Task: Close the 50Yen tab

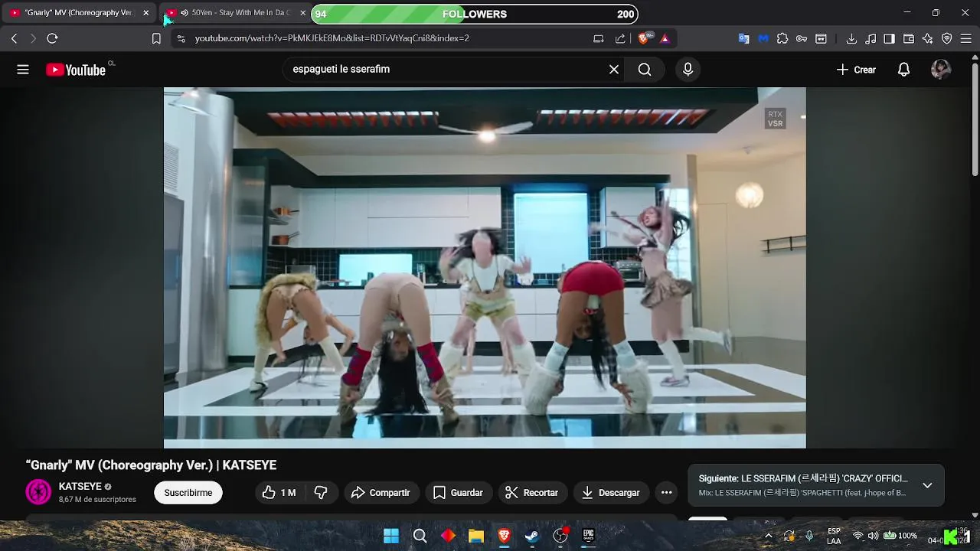Action: click(x=302, y=13)
